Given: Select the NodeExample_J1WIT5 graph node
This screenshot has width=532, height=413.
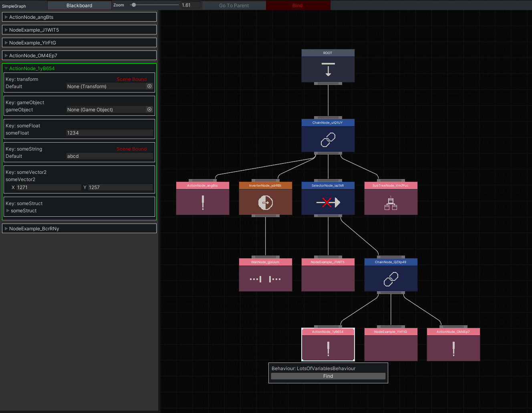Looking at the screenshot, I should (x=328, y=275).
